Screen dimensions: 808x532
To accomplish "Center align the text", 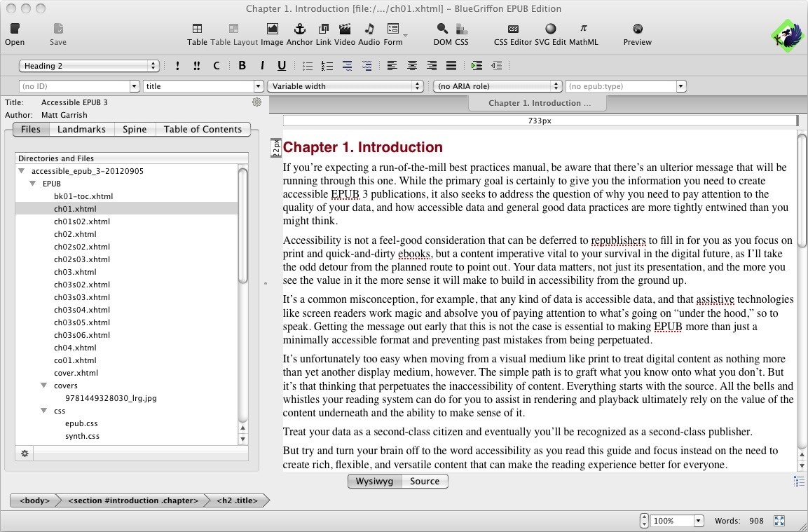I will [412, 65].
